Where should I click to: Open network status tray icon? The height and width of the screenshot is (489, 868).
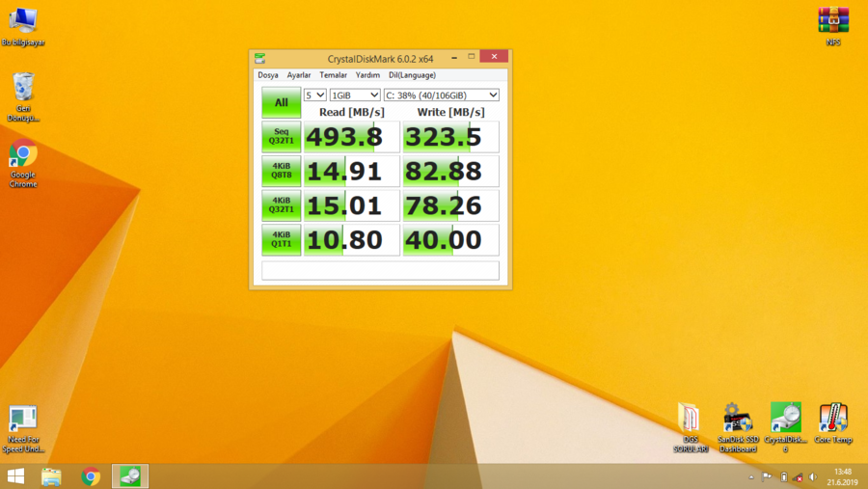pyautogui.click(x=798, y=476)
